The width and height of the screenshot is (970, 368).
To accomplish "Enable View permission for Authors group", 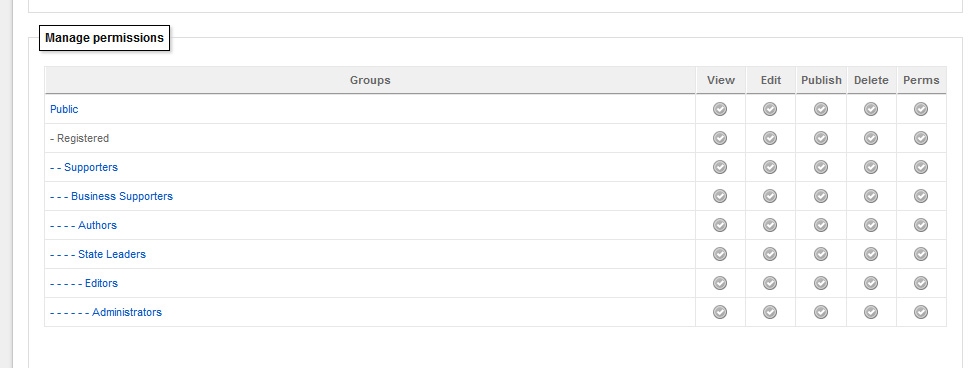I will [x=719, y=225].
